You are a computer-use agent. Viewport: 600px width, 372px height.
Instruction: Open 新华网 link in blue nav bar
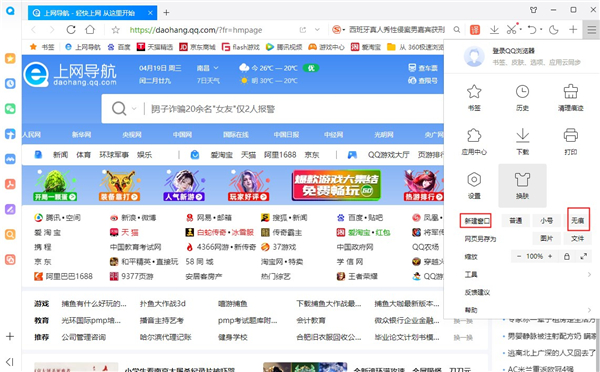(82, 135)
